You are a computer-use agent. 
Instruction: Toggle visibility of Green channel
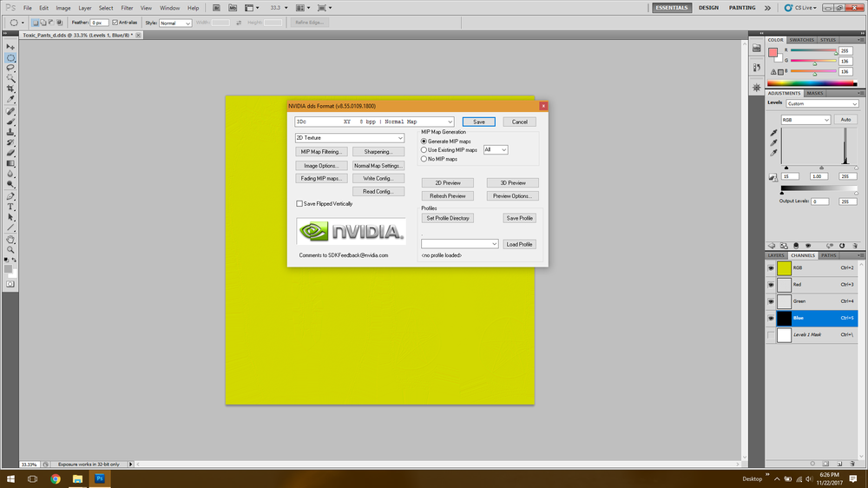771,301
